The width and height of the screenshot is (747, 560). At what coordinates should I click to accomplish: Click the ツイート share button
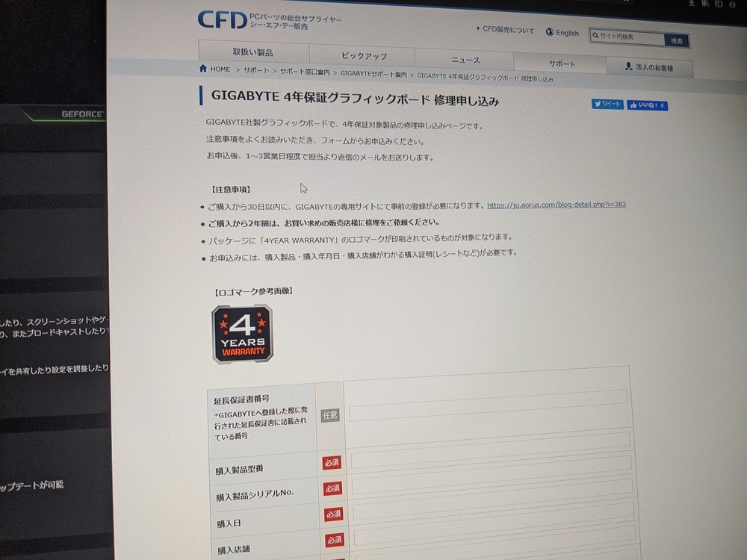(607, 104)
